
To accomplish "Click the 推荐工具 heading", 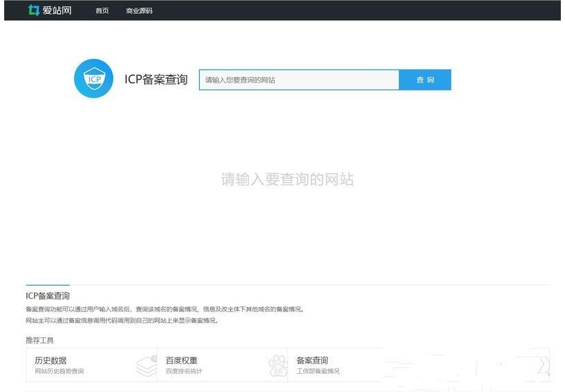I will pyautogui.click(x=40, y=340).
